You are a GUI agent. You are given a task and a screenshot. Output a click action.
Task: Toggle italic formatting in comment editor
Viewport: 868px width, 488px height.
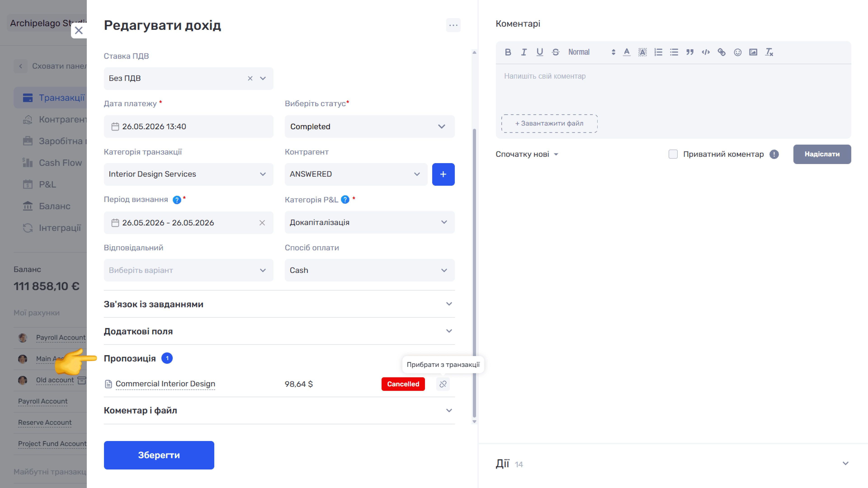[524, 52]
